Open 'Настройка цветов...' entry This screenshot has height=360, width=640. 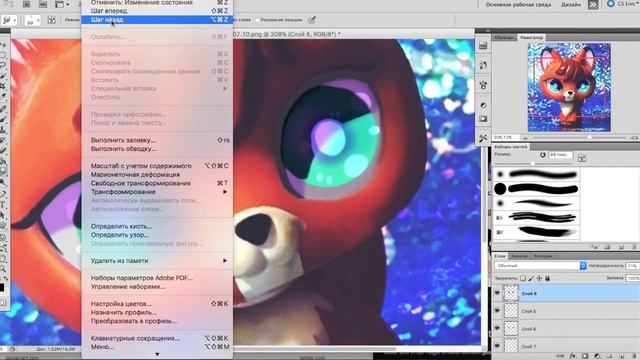(157, 304)
